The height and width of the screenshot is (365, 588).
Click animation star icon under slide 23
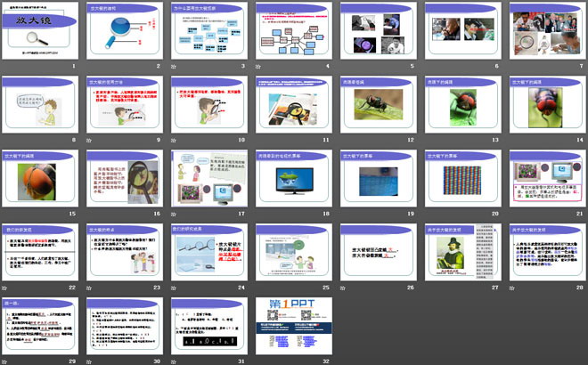89,288
